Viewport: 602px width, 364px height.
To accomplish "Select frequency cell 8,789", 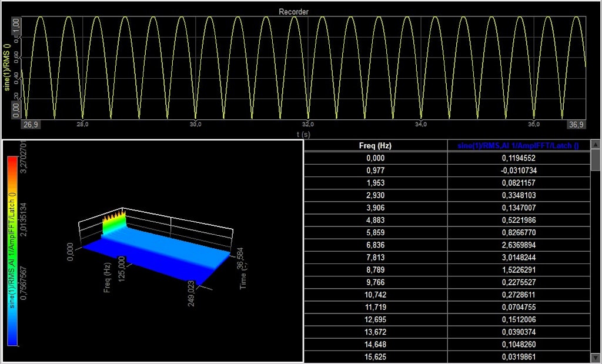I will 376,269.
